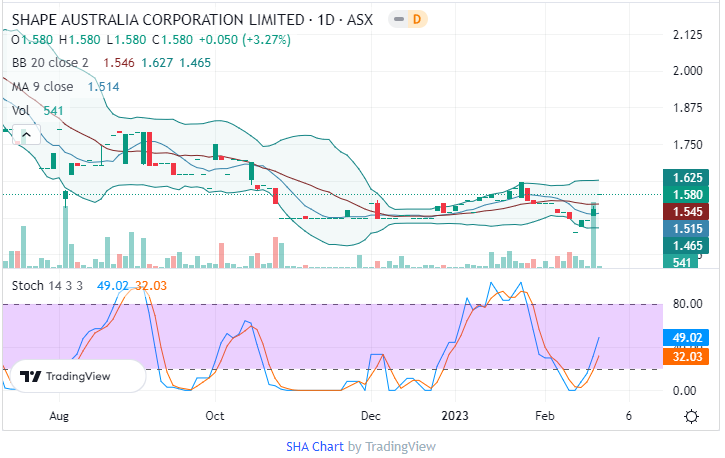
Task: Click the TradingView attribution link
Action: (x=399, y=446)
